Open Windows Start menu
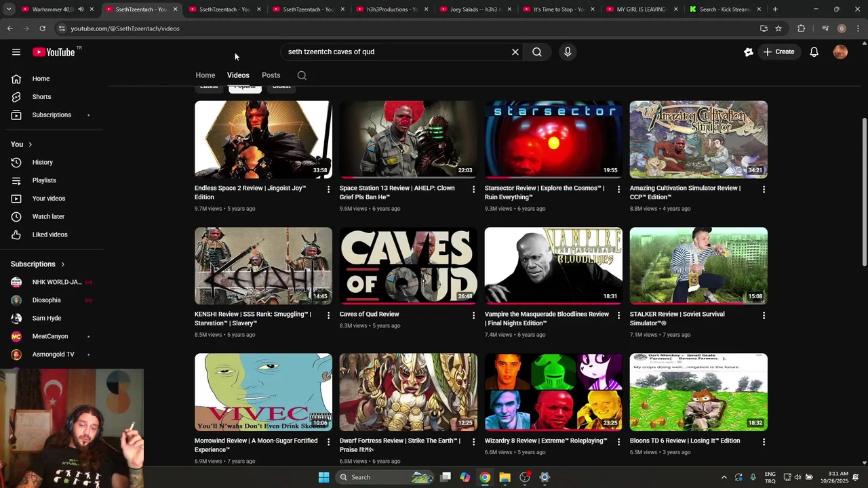The width and height of the screenshot is (868, 488). click(x=324, y=477)
